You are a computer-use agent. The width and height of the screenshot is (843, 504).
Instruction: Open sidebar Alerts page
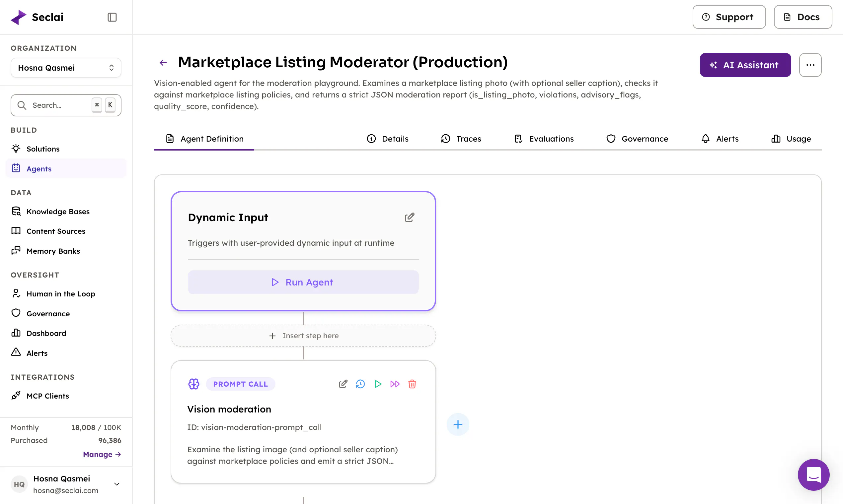point(66,353)
